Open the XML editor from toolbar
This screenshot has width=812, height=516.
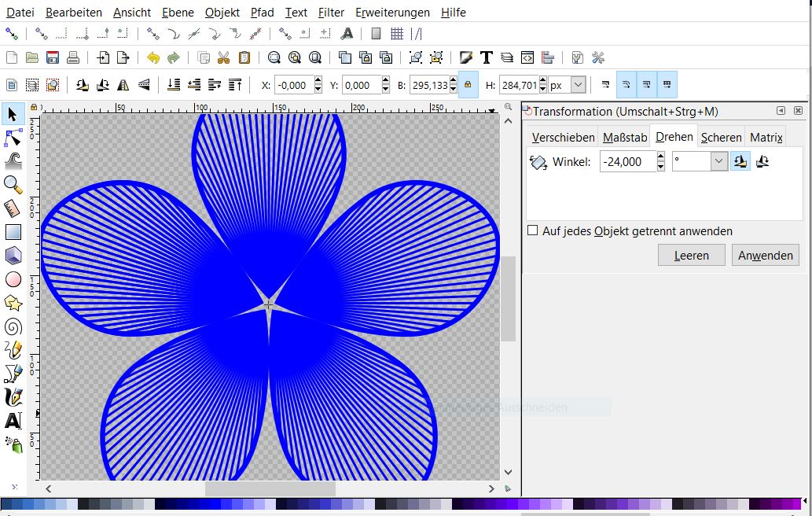tap(527, 57)
